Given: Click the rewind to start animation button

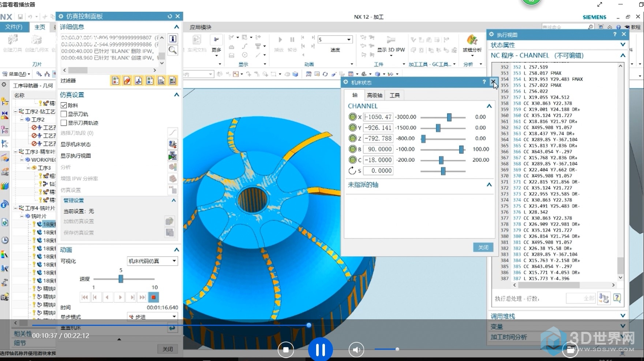Looking at the screenshot, I should pyautogui.click(x=85, y=297).
